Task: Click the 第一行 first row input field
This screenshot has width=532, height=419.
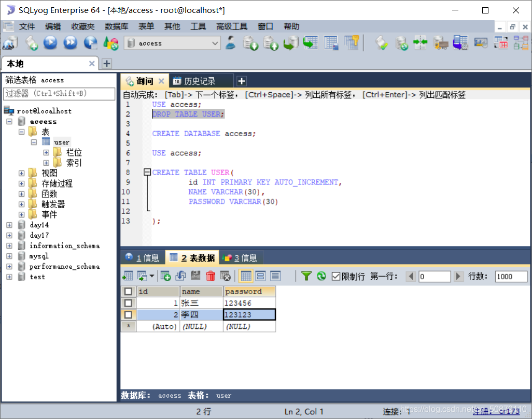Action: point(435,277)
